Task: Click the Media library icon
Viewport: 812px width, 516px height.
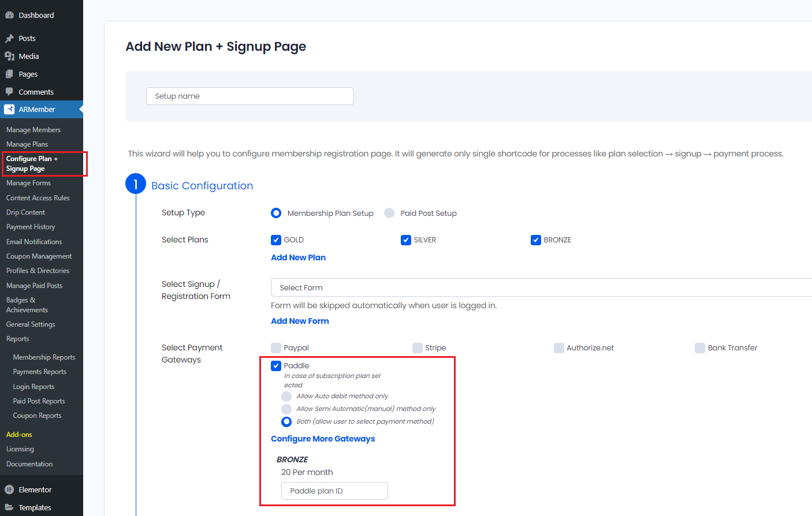Action: coord(9,56)
